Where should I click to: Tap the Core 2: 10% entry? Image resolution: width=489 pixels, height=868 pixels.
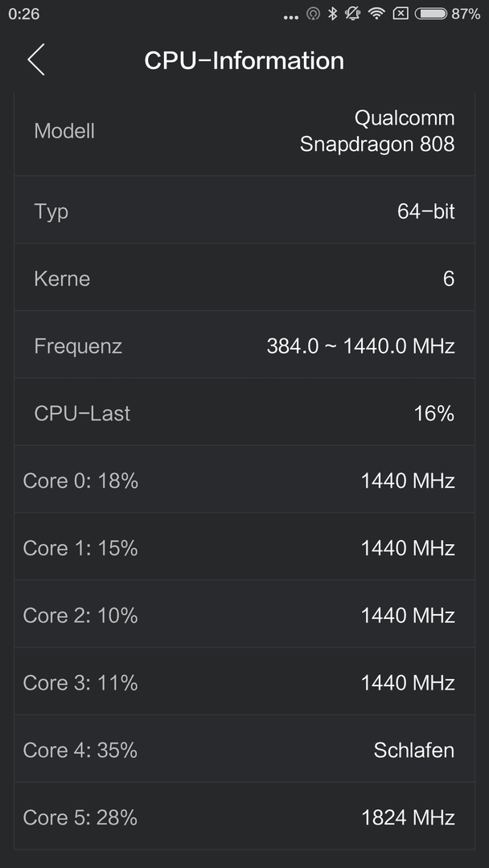coord(244,615)
